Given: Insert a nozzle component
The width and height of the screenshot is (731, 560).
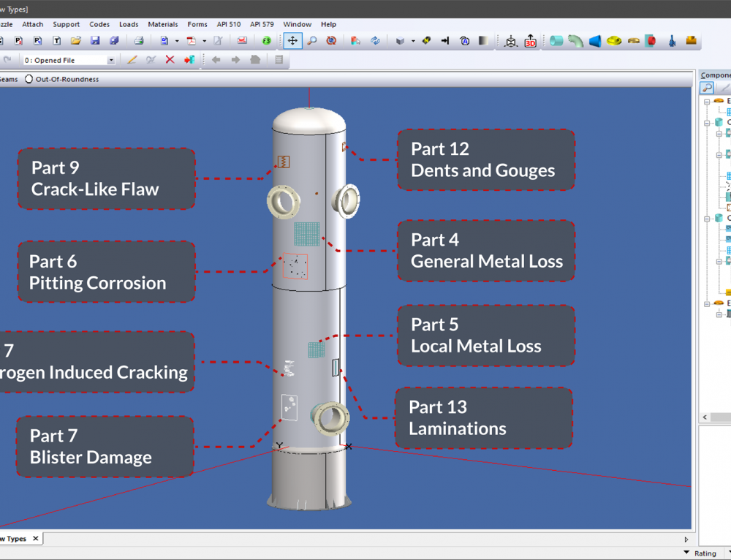Looking at the screenshot, I should pyautogui.click(x=651, y=41).
